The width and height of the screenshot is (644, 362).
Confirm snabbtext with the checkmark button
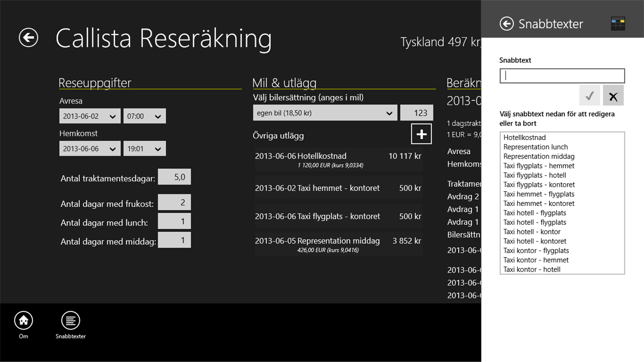(x=589, y=95)
